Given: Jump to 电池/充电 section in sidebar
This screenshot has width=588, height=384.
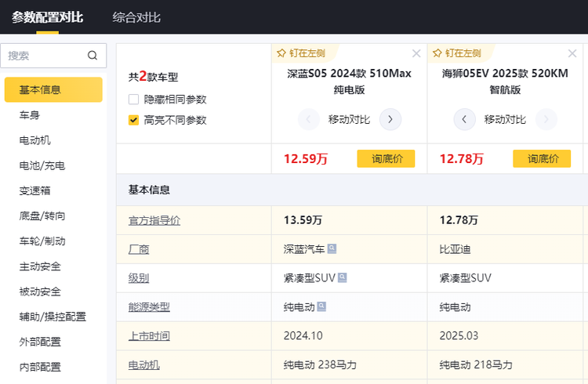Looking at the screenshot, I should (42, 165).
